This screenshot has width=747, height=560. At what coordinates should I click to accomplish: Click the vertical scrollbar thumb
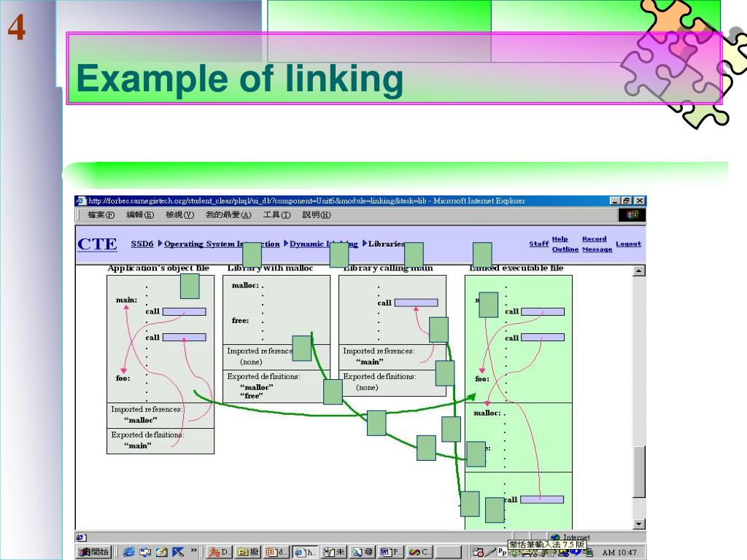coord(639,472)
